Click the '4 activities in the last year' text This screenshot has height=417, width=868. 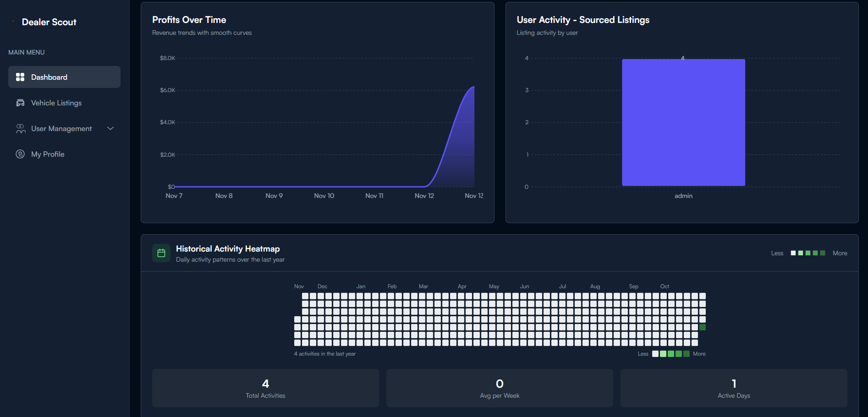[324, 354]
